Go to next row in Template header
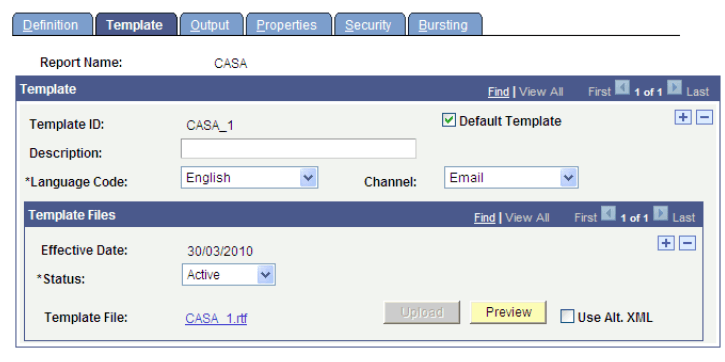The width and height of the screenshot is (725, 362). 674,88
